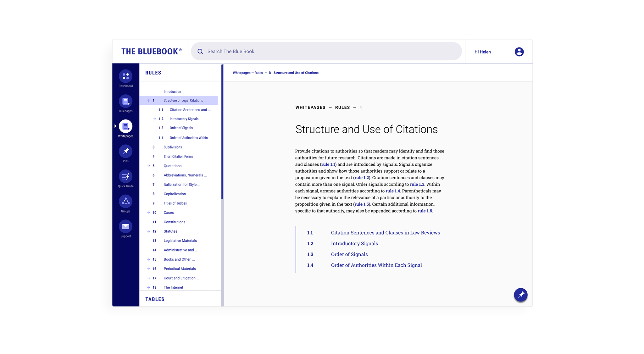
Task: Expand rule 10 Cases arrow
Action: [148, 213]
